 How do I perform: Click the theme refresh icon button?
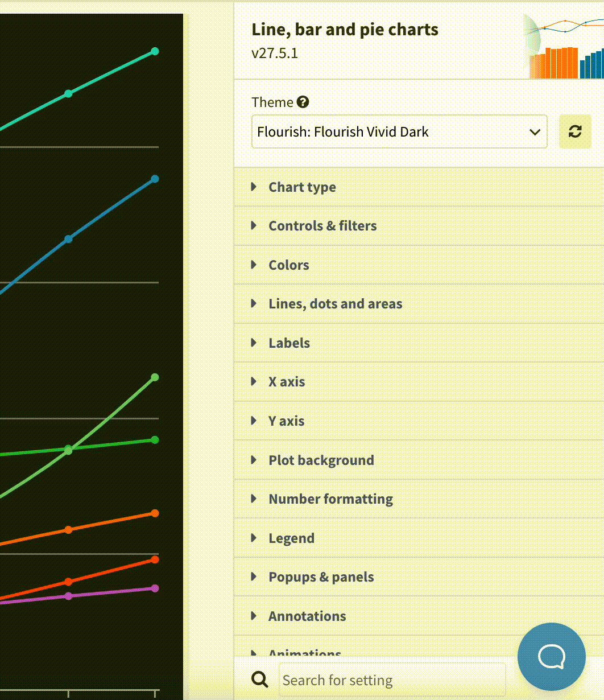coord(575,131)
